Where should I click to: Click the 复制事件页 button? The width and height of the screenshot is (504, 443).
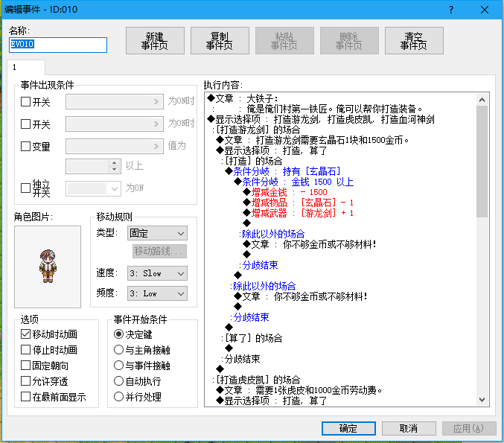[x=220, y=40]
